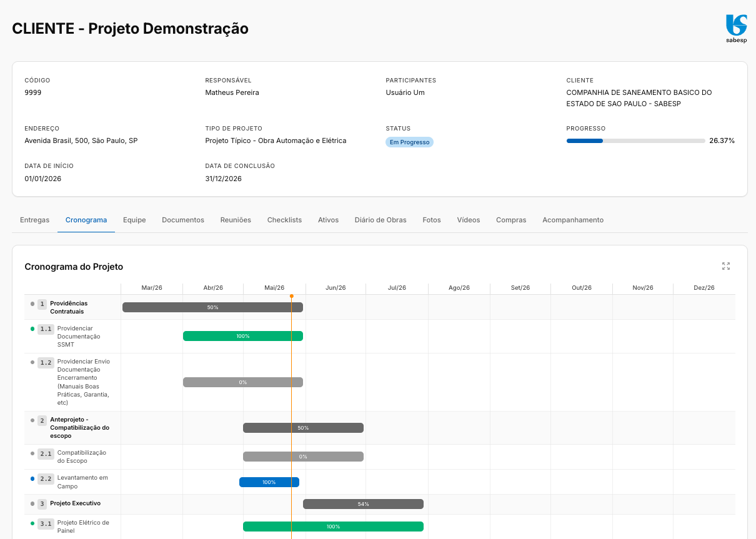Open the Documentos tab
756x539 pixels.
click(x=183, y=220)
